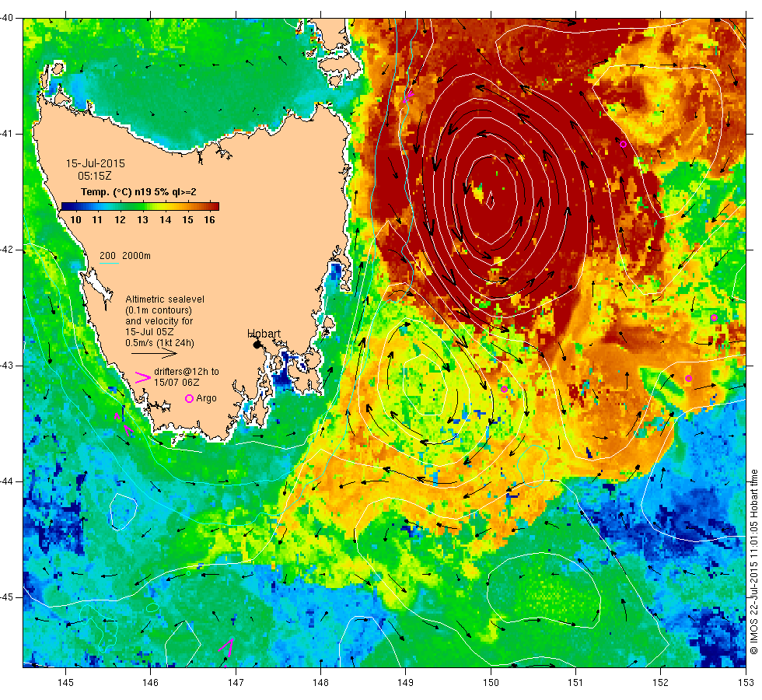
Task: Click the magenta drifter marker near 149E 40.7S
Action: [408, 96]
